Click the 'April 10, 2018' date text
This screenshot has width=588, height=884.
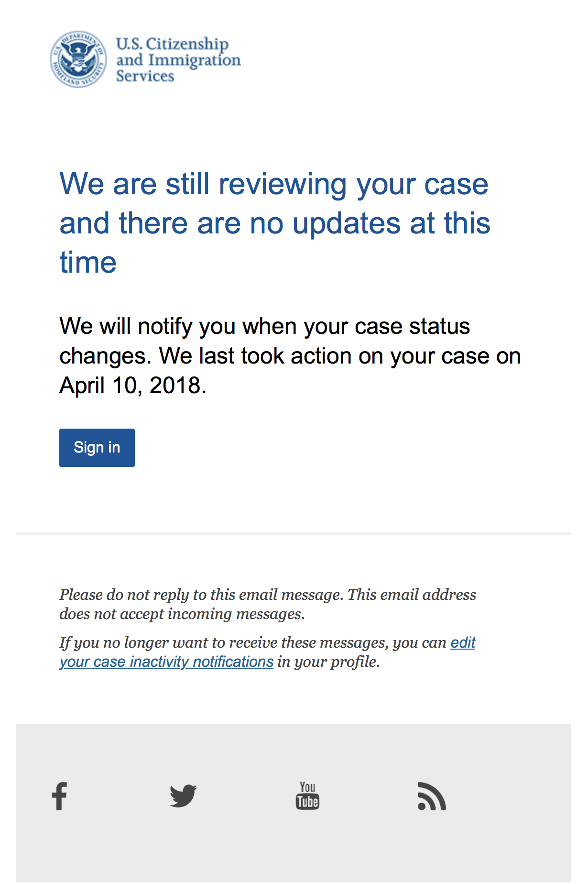[132, 385]
